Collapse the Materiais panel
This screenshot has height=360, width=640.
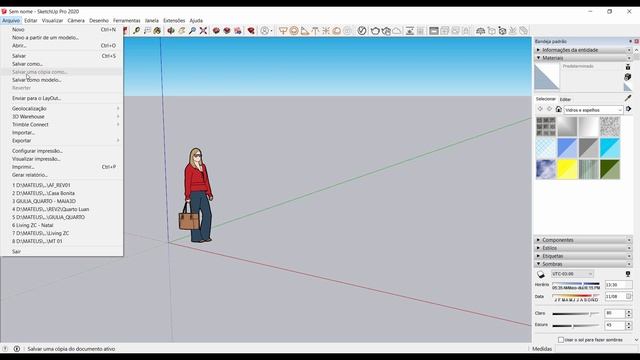click(x=583, y=58)
